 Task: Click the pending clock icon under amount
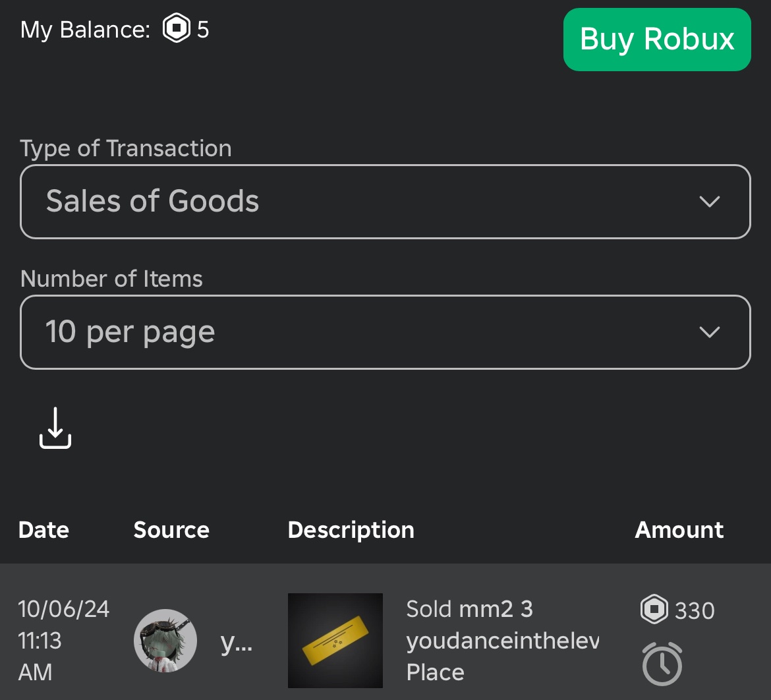click(x=662, y=664)
